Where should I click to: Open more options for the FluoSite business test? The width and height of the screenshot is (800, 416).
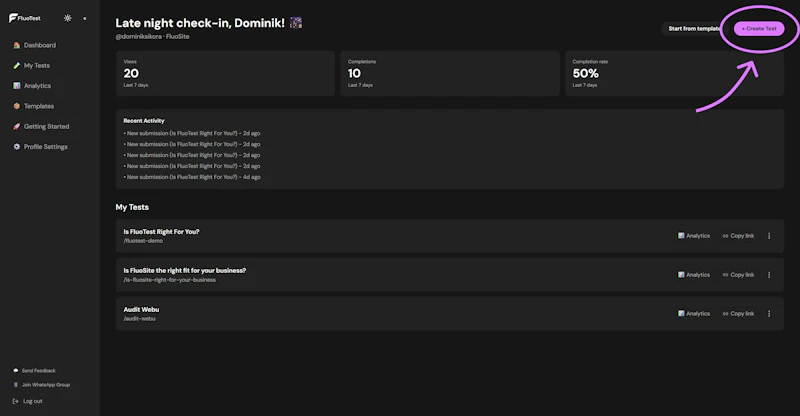pyautogui.click(x=769, y=275)
